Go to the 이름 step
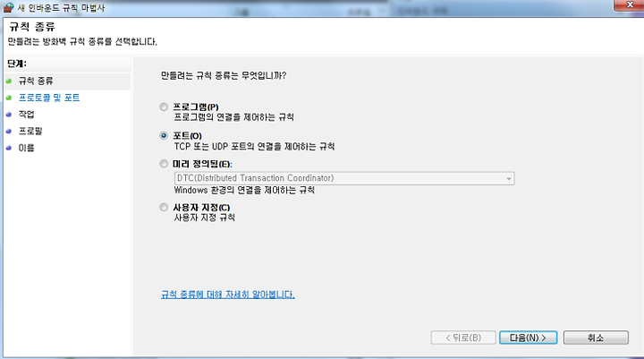The width and height of the screenshot is (644, 359). [x=26, y=148]
